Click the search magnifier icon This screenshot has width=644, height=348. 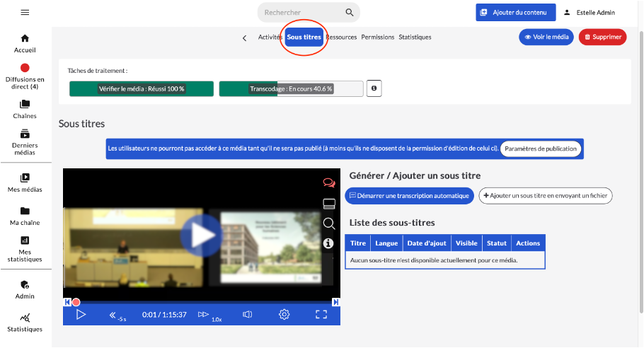click(x=349, y=13)
